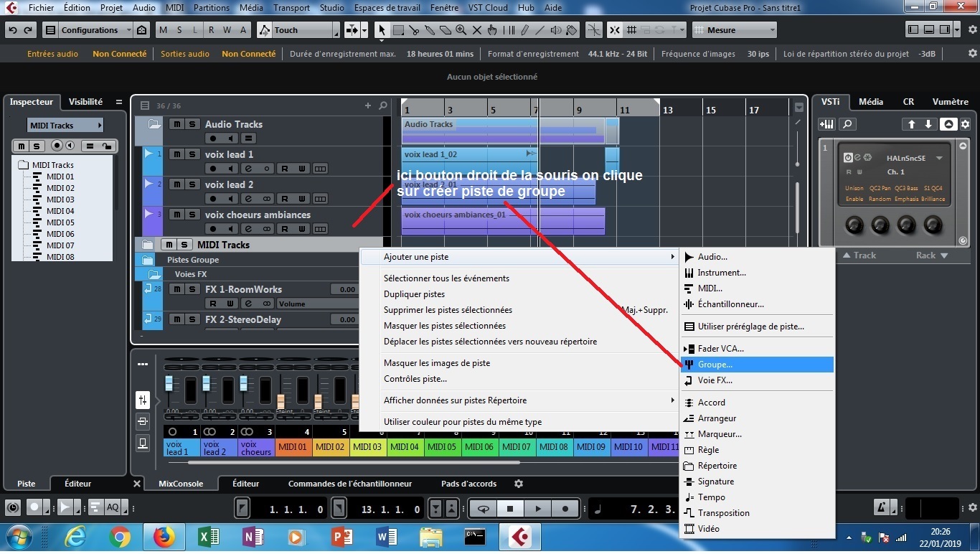980x554 pixels.
Task: Mute the voix lead 1 track
Action: click(x=177, y=154)
